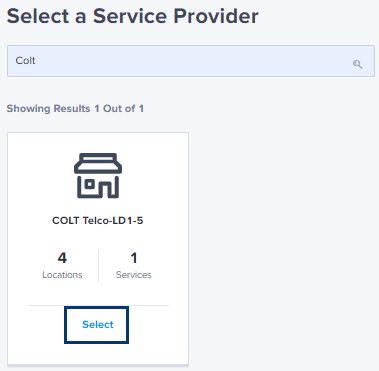Click the Select a Service Provider heading
Viewport: 379px width, 371px height.
point(133,16)
